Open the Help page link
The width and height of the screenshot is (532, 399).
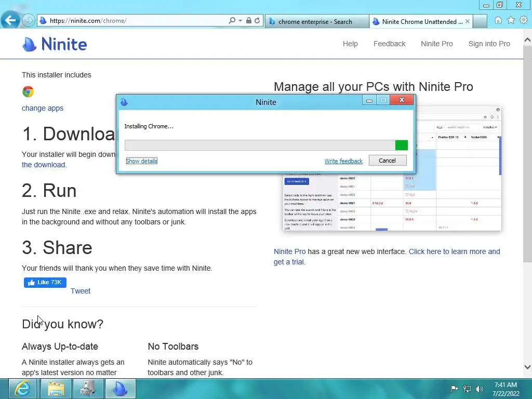point(350,44)
